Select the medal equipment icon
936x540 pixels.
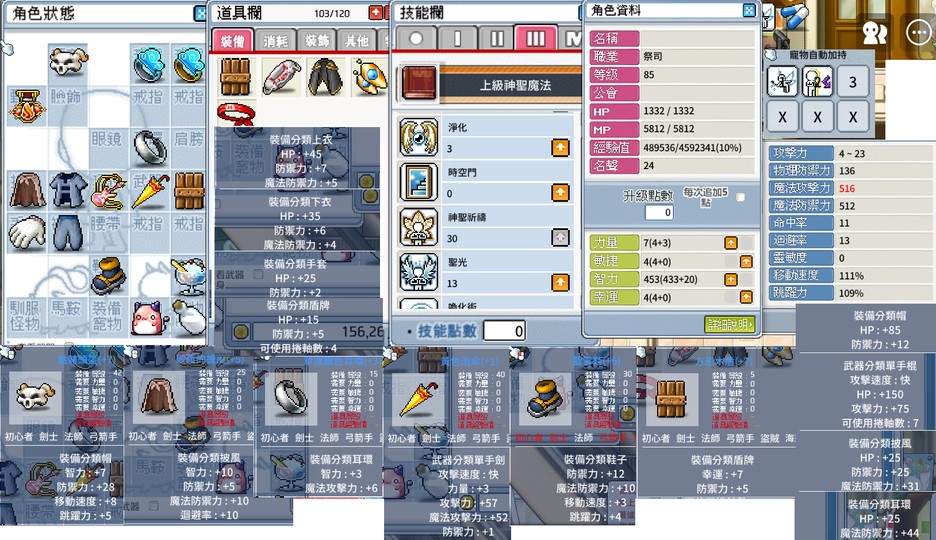click(26, 105)
